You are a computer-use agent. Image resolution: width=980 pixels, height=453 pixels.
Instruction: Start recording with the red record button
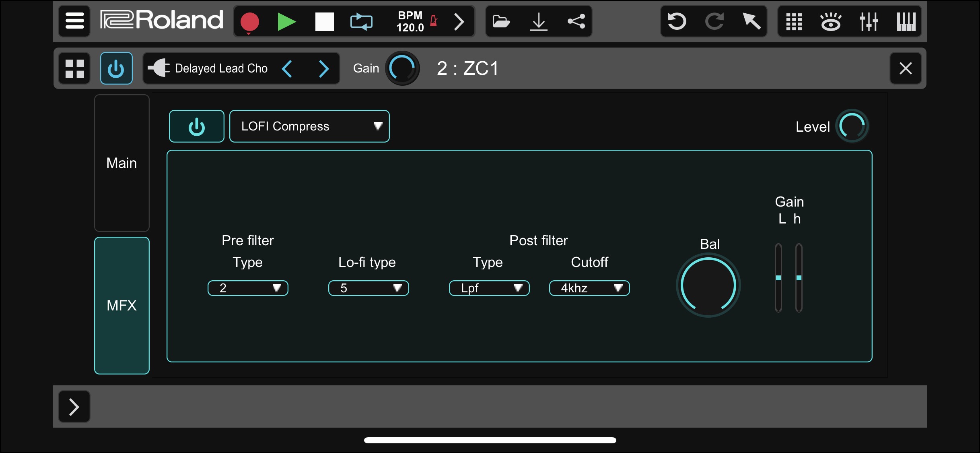pyautogui.click(x=249, y=21)
